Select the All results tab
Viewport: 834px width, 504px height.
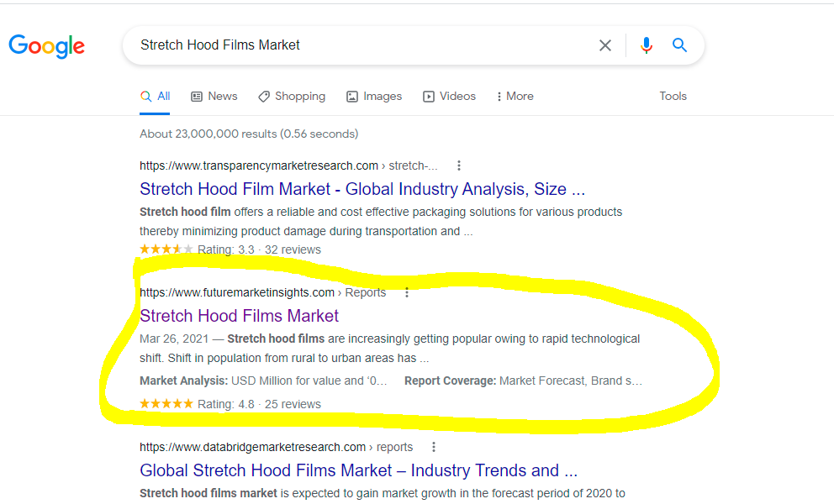pyautogui.click(x=155, y=97)
